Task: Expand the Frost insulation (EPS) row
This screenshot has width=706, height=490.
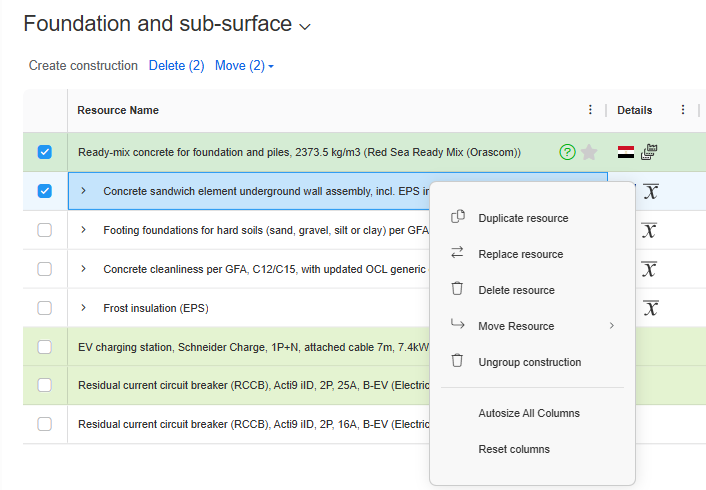Action: click(83, 308)
